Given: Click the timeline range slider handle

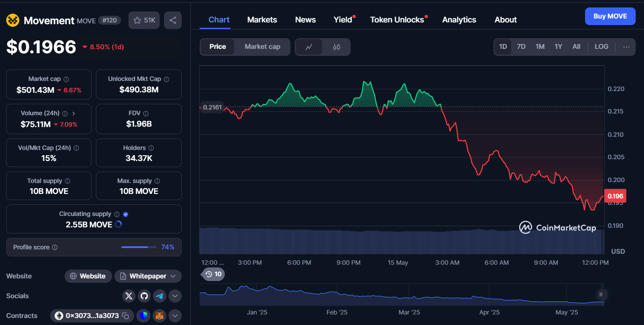Looking at the screenshot, I should click(601, 295).
